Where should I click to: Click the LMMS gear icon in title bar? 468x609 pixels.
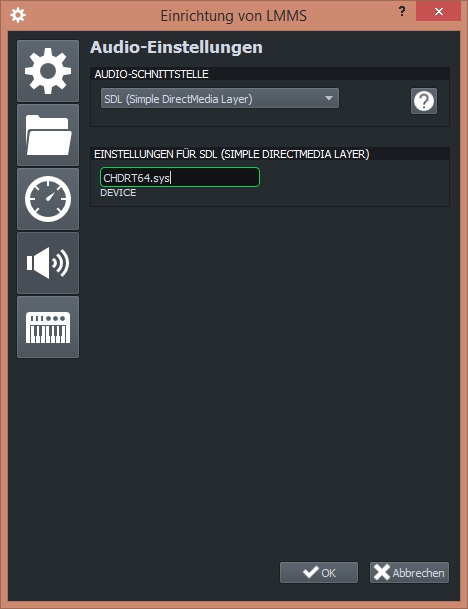[x=18, y=15]
